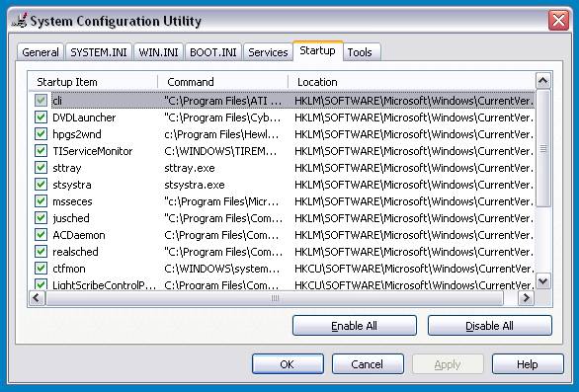The width and height of the screenshot is (579, 392).
Task: Click the Apply button
Action: [x=448, y=364]
